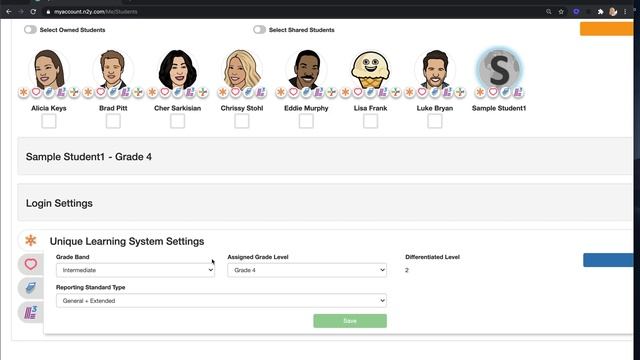This screenshot has height=360, width=640.
Task: Click Lisa Frank's orange asterisk badge
Action: [x=345, y=92]
